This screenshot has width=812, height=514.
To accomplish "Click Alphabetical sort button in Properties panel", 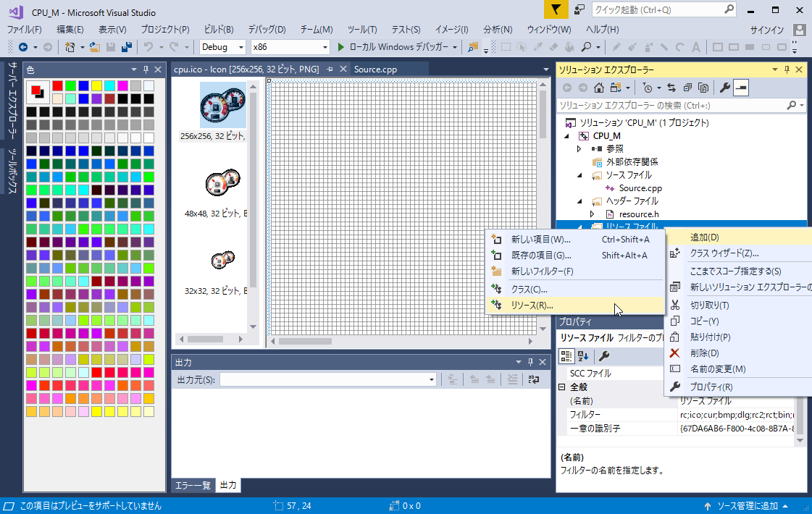I will (583, 355).
